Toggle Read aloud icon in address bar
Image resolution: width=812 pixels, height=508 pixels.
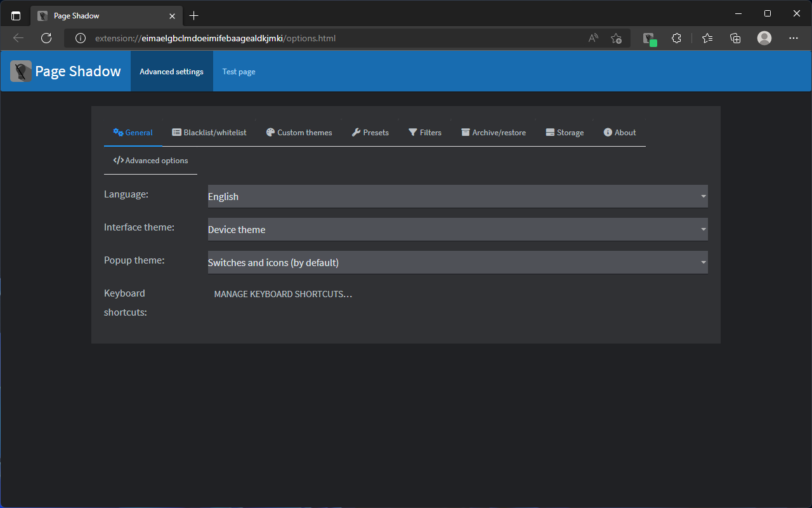coord(593,38)
